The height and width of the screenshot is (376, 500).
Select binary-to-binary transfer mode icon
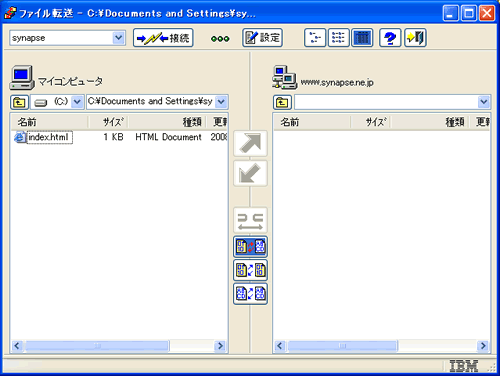[x=250, y=270]
